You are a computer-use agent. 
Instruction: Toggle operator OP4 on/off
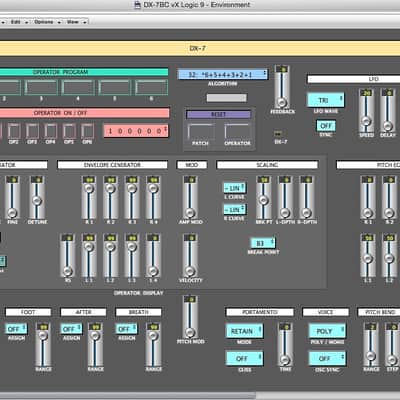coord(51,131)
